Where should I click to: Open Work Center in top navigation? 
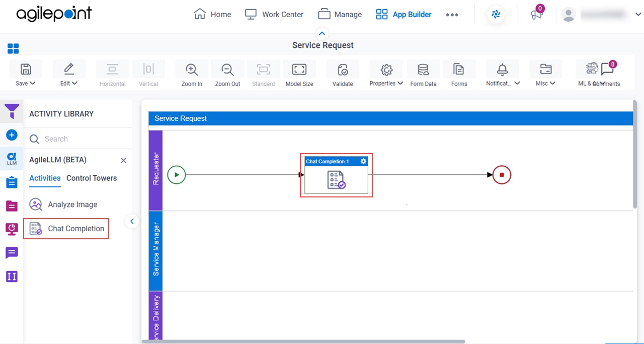[274, 14]
